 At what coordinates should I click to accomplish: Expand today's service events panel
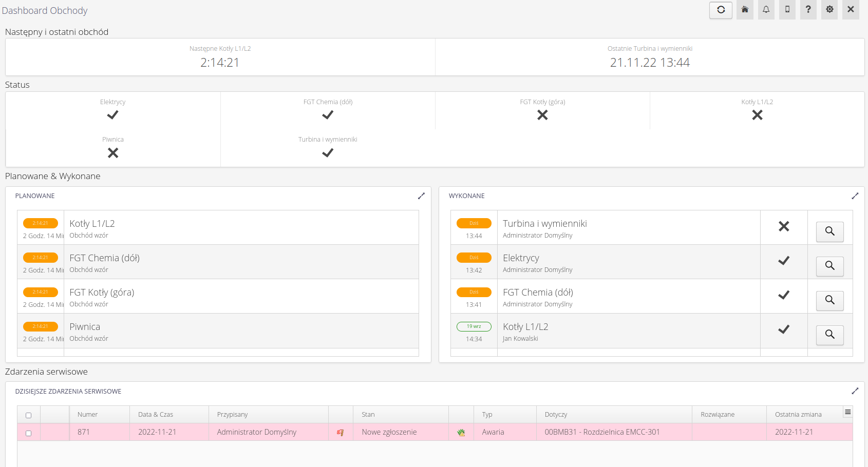pyautogui.click(x=855, y=391)
